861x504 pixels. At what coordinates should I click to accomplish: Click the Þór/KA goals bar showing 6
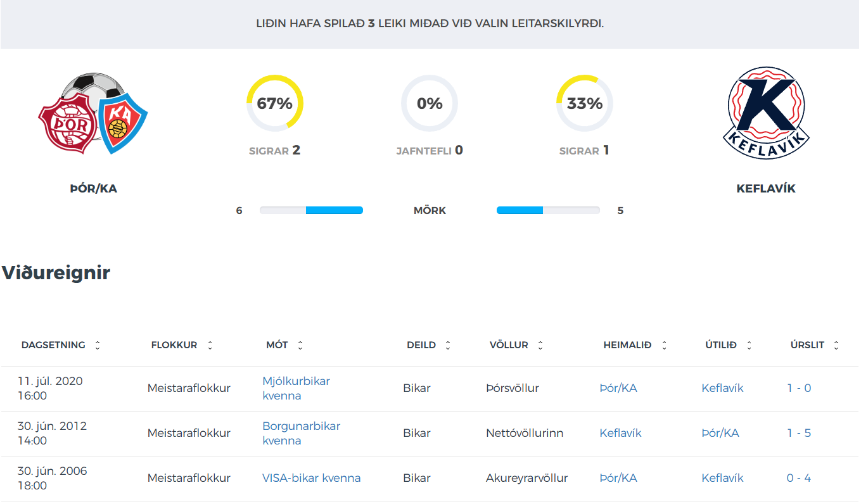(311, 210)
